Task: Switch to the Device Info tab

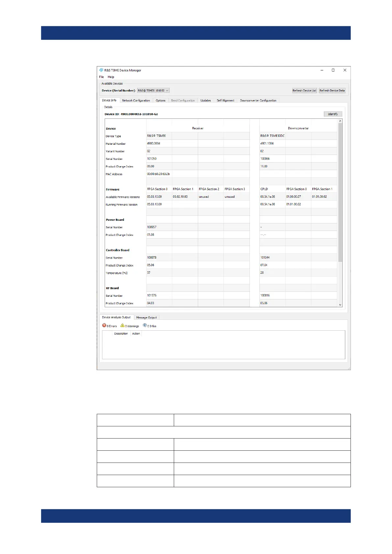Action: point(109,100)
